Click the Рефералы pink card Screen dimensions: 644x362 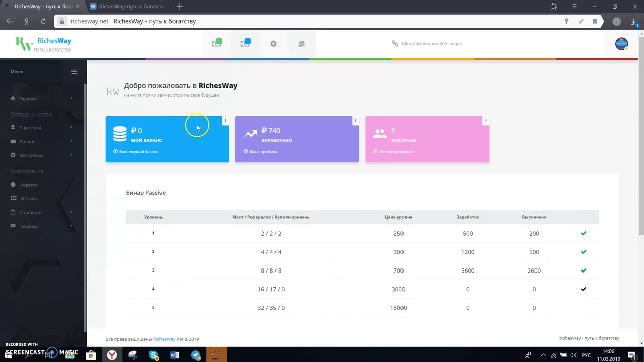tap(427, 139)
